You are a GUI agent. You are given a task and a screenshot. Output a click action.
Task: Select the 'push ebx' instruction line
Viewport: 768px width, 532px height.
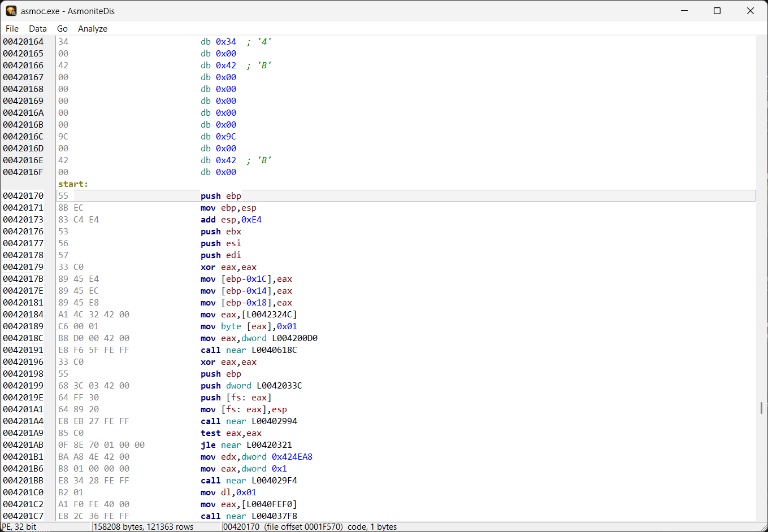tap(221, 232)
